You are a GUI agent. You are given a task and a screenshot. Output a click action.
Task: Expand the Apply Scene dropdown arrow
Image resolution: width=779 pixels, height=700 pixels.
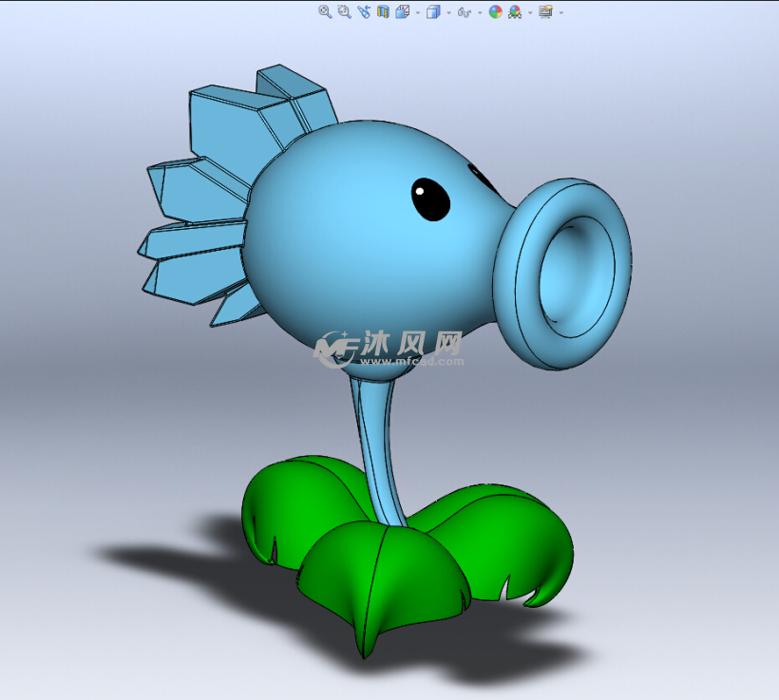point(530,13)
